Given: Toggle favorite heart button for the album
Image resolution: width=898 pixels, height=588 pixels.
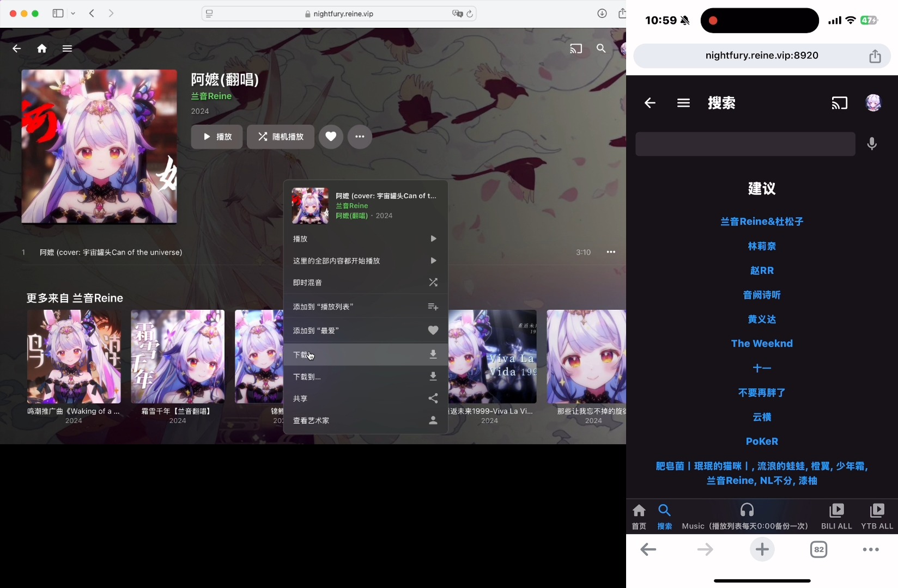Looking at the screenshot, I should (x=331, y=137).
